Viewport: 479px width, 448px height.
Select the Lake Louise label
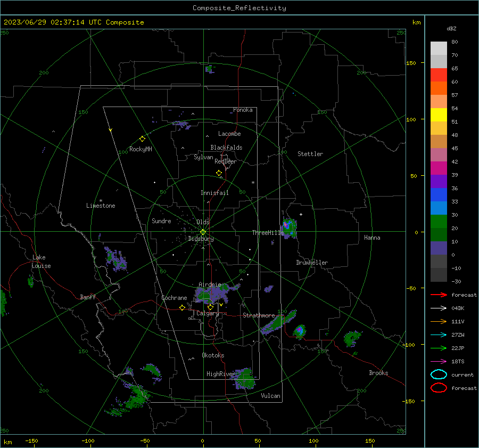point(41,262)
